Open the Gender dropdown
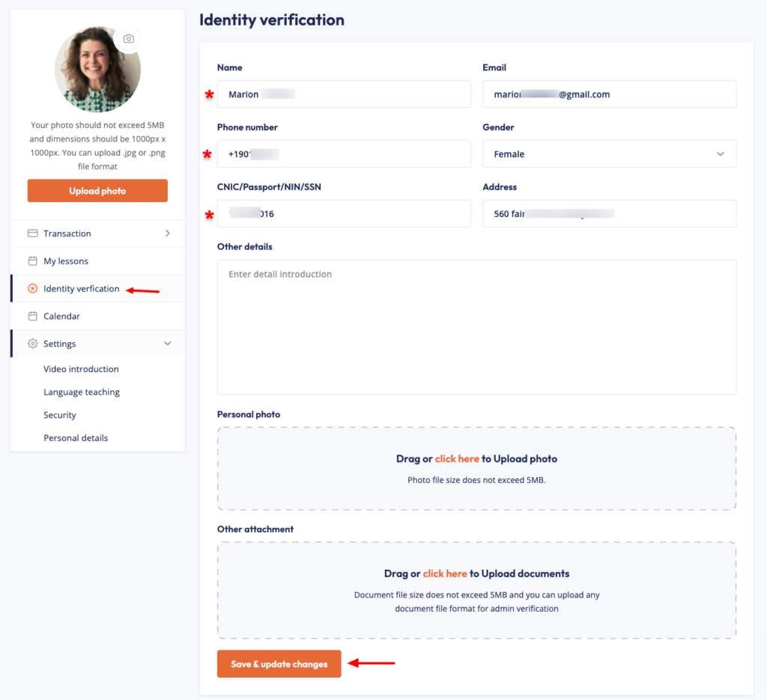This screenshot has width=767, height=700. (609, 154)
